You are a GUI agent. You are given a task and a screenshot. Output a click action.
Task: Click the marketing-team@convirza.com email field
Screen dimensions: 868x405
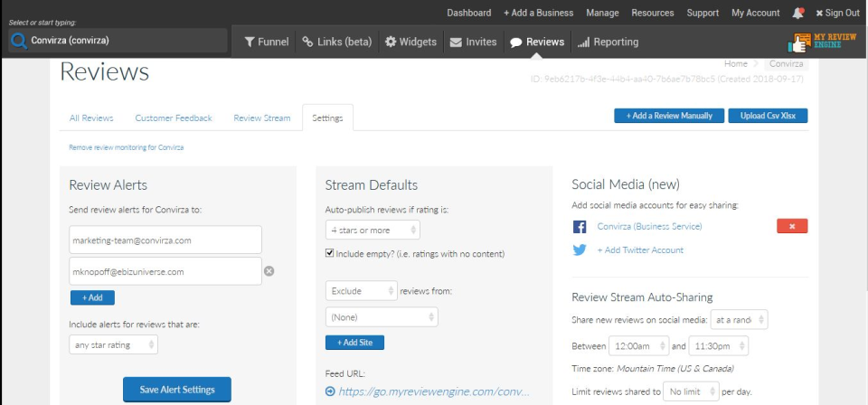(165, 240)
